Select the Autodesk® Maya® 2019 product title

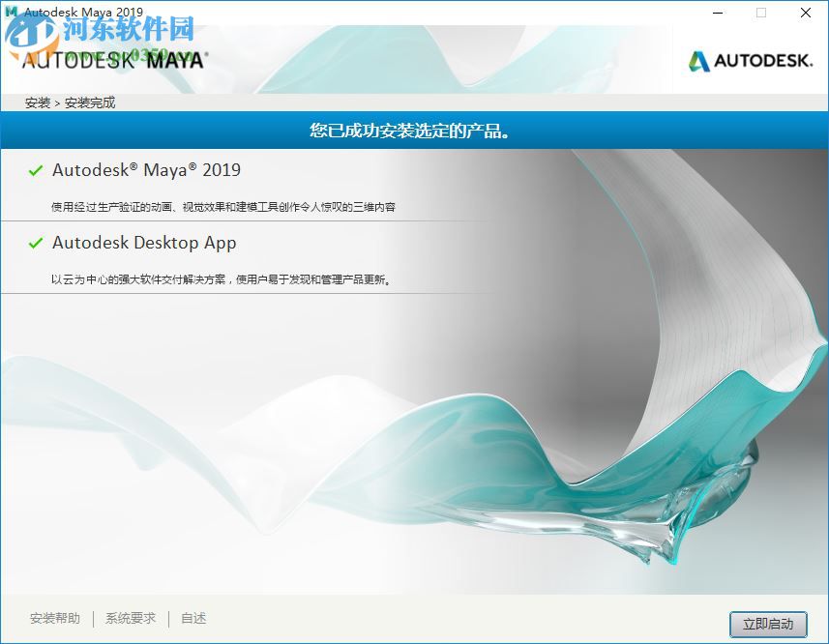tap(146, 170)
